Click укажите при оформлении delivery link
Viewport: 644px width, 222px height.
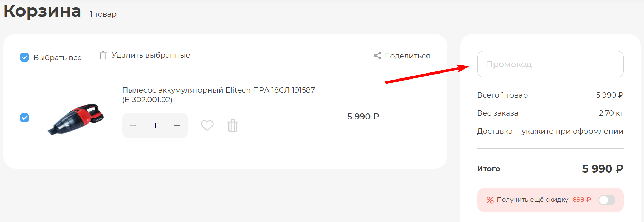[572, 131]
